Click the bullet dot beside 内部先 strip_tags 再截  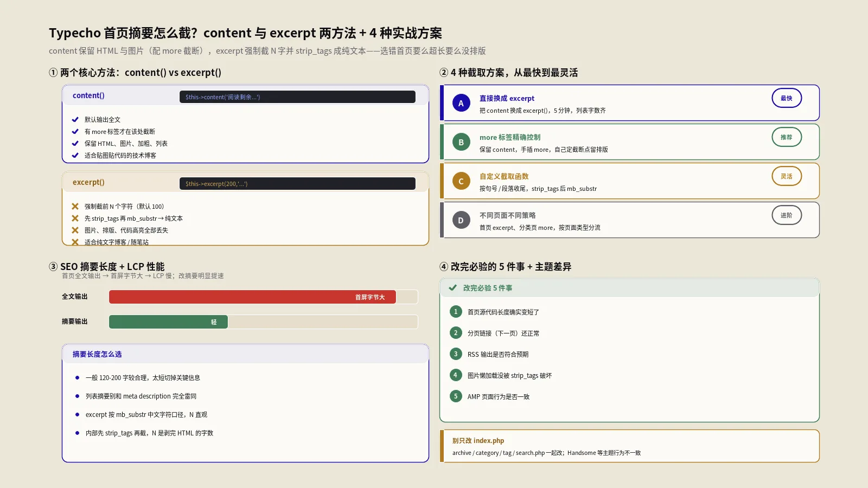click(77, 433)
